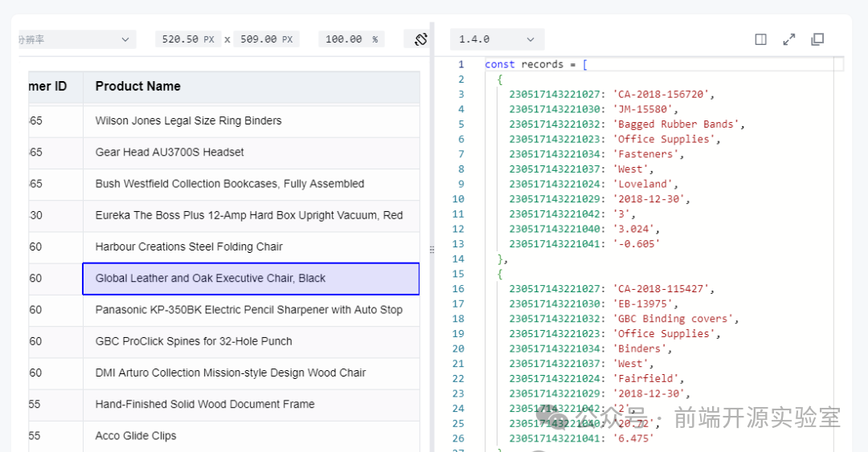Click the Product Name column header

click(x=252, y=87)
